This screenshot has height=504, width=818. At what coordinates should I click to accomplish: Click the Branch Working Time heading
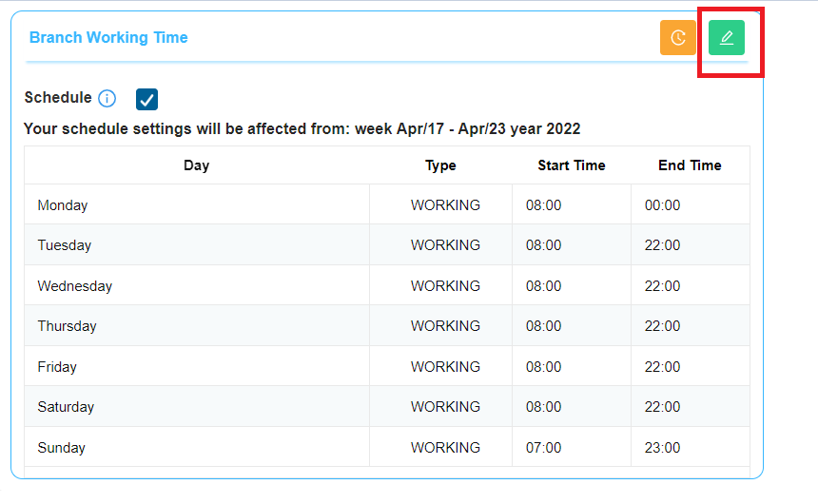pyautogui.click(x=108, y=38)
